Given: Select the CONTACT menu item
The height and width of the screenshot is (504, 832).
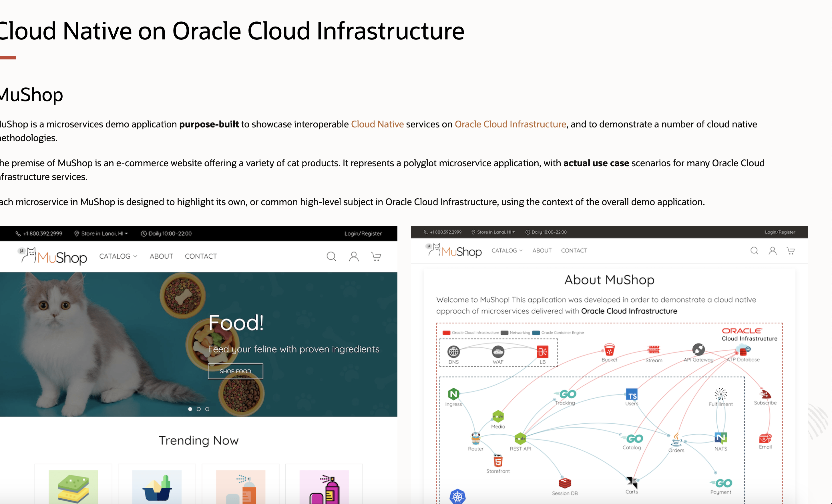Looking at the screenshot, I should coord(201,256).
